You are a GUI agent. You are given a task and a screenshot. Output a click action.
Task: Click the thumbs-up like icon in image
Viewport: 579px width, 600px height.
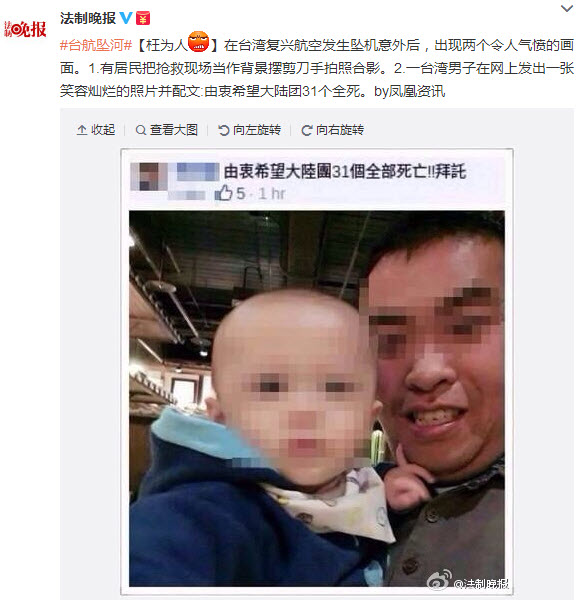click(x=224, y=193)
